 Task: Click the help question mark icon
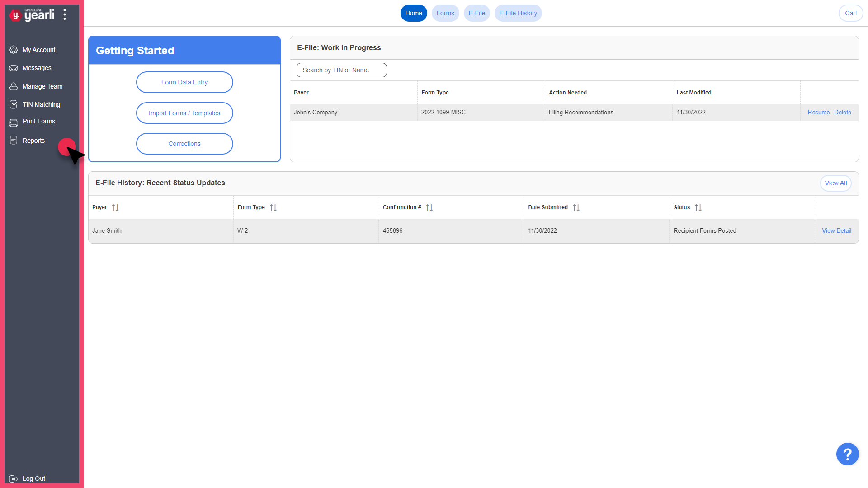848,454
